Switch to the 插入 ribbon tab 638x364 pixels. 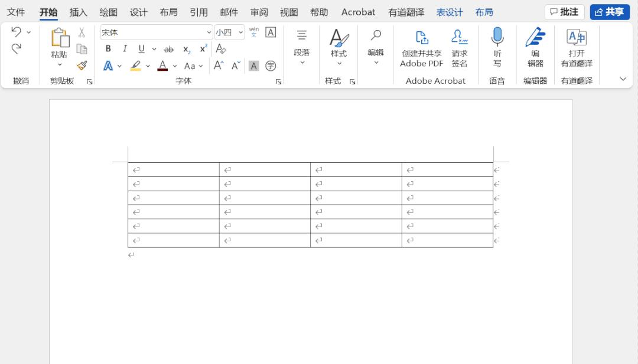tap(79, 12)
